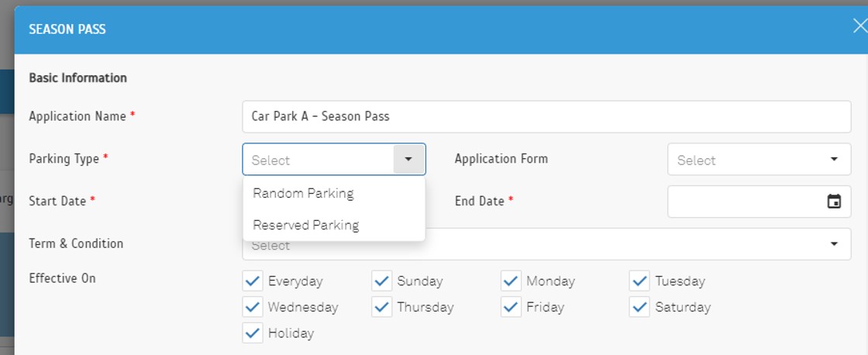
Task: Toggle the Friday checkbox
Action: (x=511, y=307)
